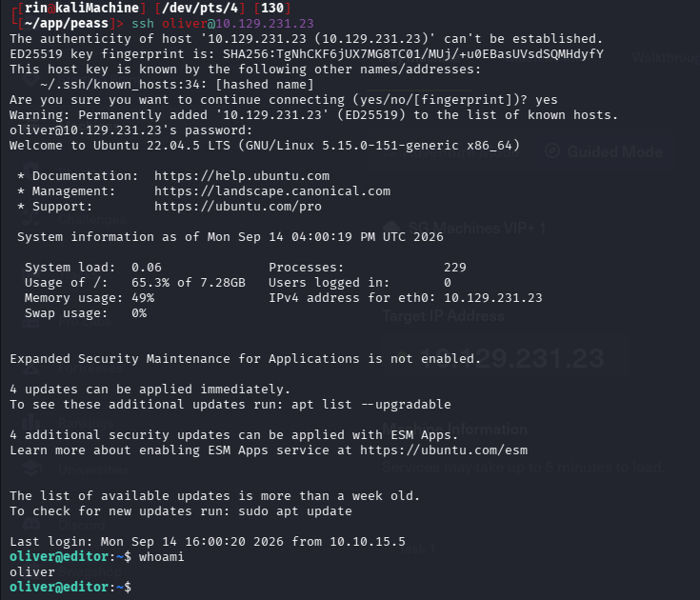Select the faint Guided Mode label

coord(614,151)
